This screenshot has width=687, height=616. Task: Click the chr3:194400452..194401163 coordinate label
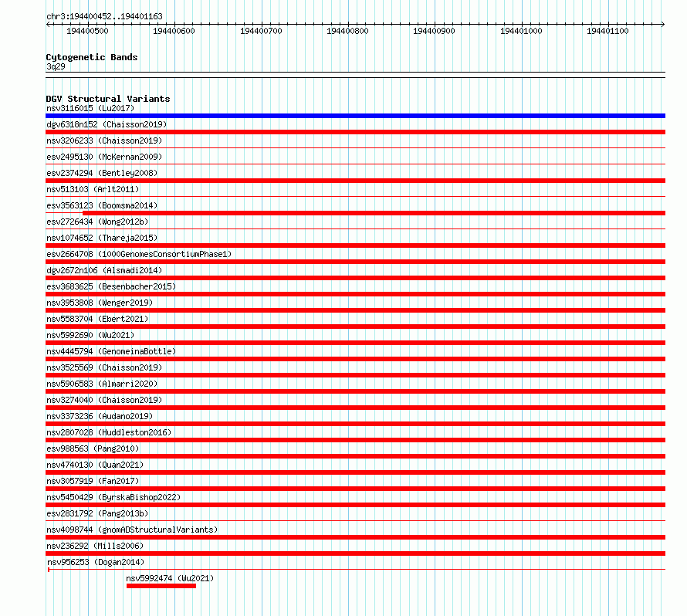click(104, 16)
